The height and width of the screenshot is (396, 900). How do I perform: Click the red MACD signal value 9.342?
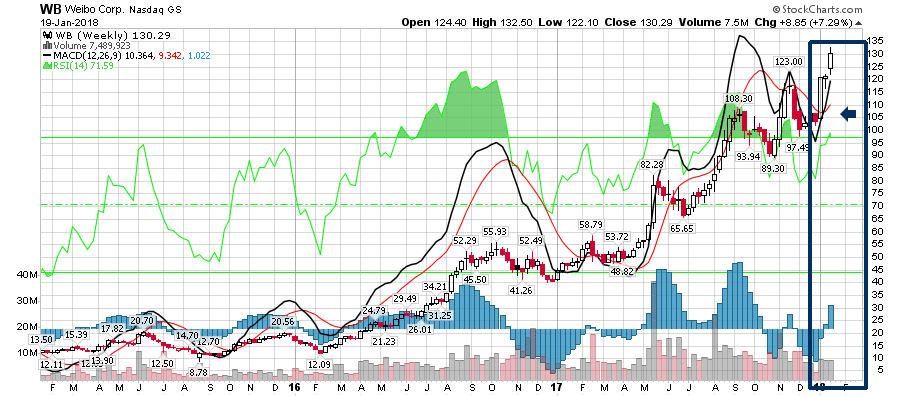pos(171,56)
